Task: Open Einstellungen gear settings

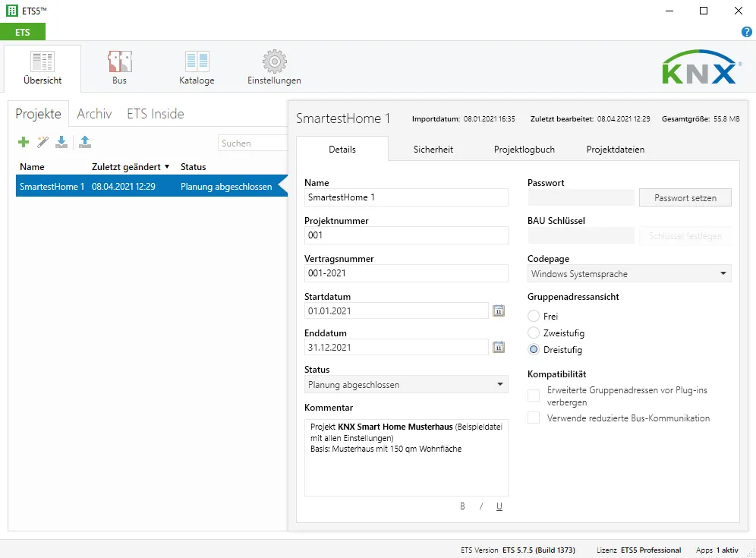Action: tap(274, 68)
